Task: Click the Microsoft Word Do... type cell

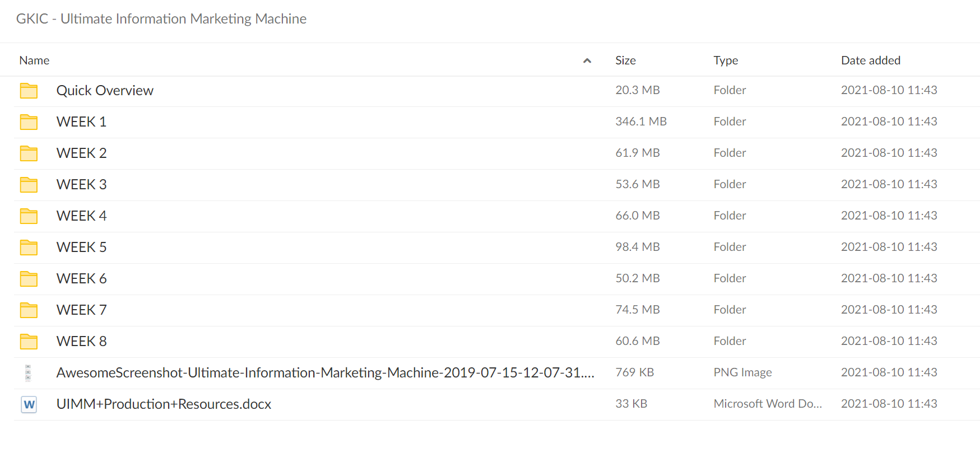Action: click(x=768, y=404)
